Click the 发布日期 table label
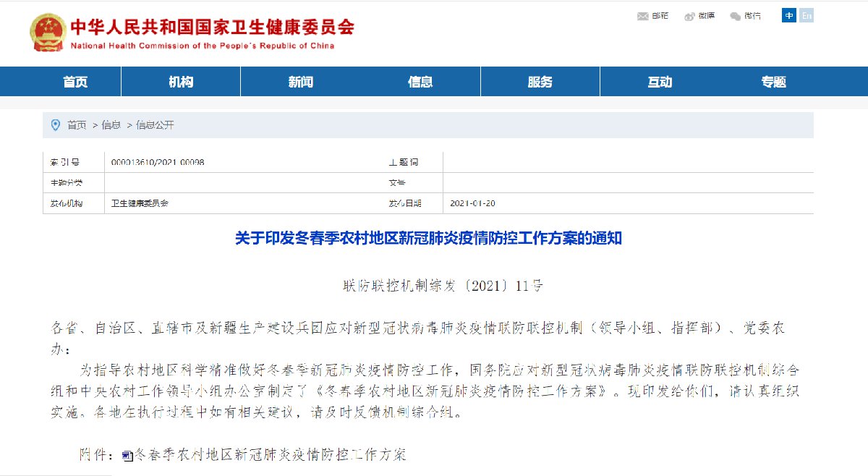The height and width of the screenshot is (476, 868). point(405,203)
